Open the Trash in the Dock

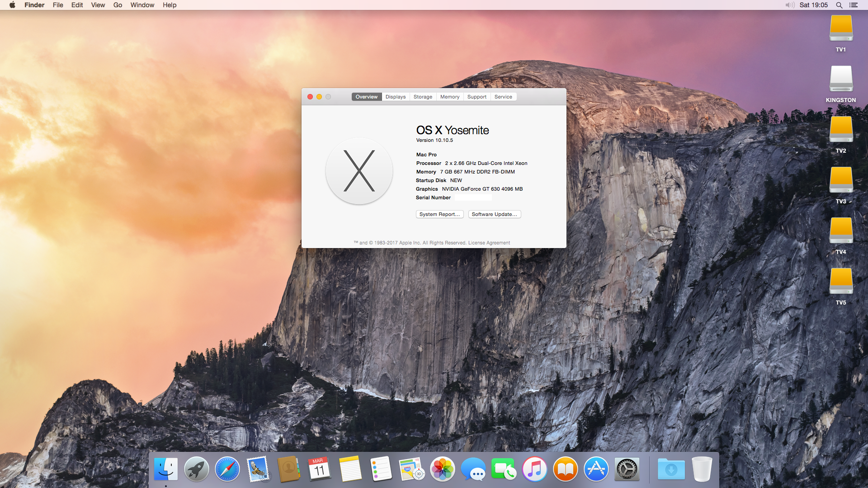pyautogui.click(x=702, y=469)
